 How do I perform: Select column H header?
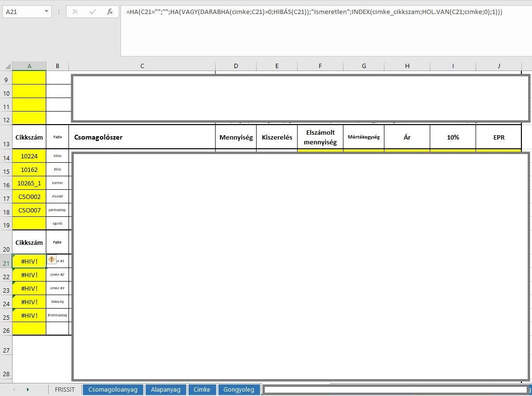(407, 66)
